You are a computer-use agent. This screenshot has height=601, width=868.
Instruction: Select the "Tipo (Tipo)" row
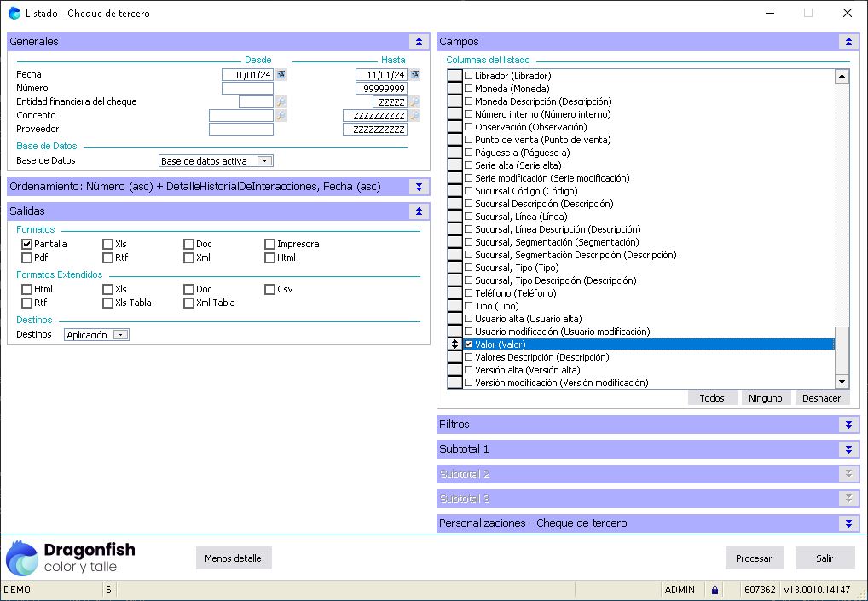[648, 306]
